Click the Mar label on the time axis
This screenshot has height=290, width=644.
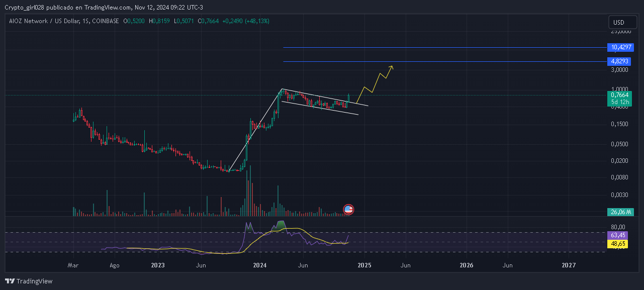73,264
